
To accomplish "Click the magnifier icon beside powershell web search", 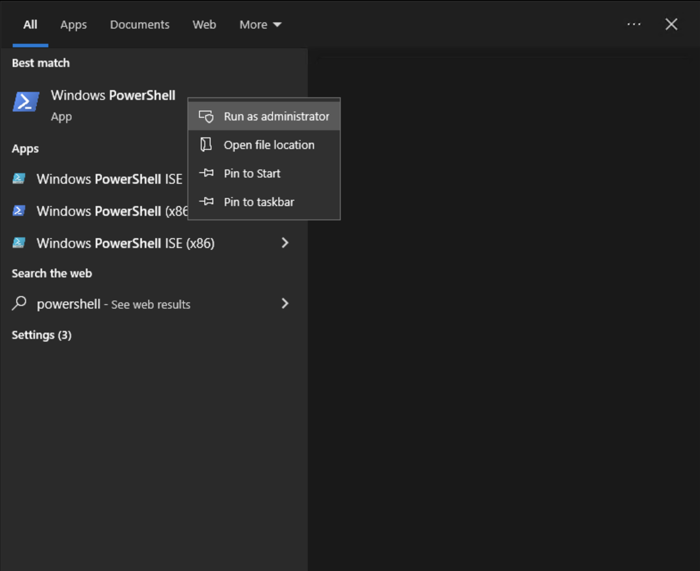I will coord(19,304).
